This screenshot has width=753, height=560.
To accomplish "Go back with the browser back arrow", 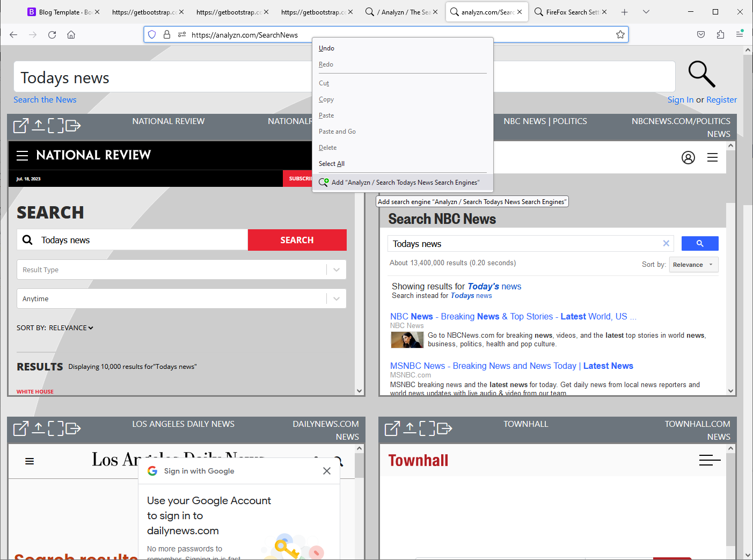I will pyautogui.click(x=13, y=35).
